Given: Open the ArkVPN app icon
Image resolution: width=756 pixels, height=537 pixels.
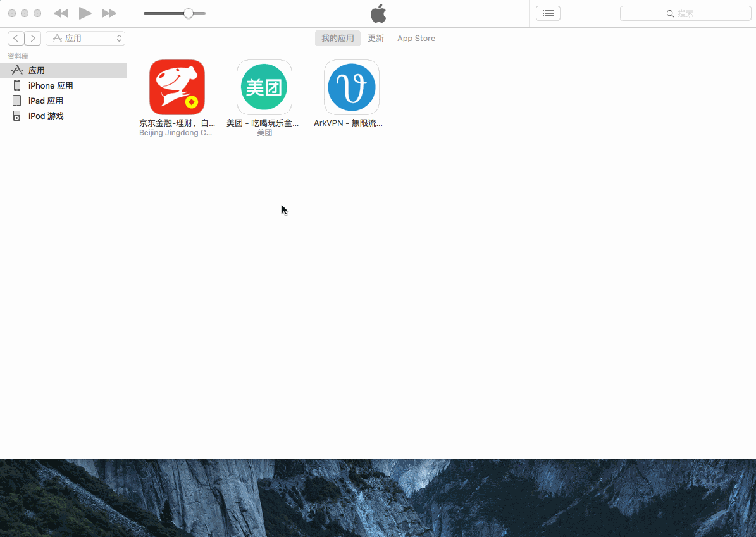Looking at the screenshot, I should pos(351,87).
